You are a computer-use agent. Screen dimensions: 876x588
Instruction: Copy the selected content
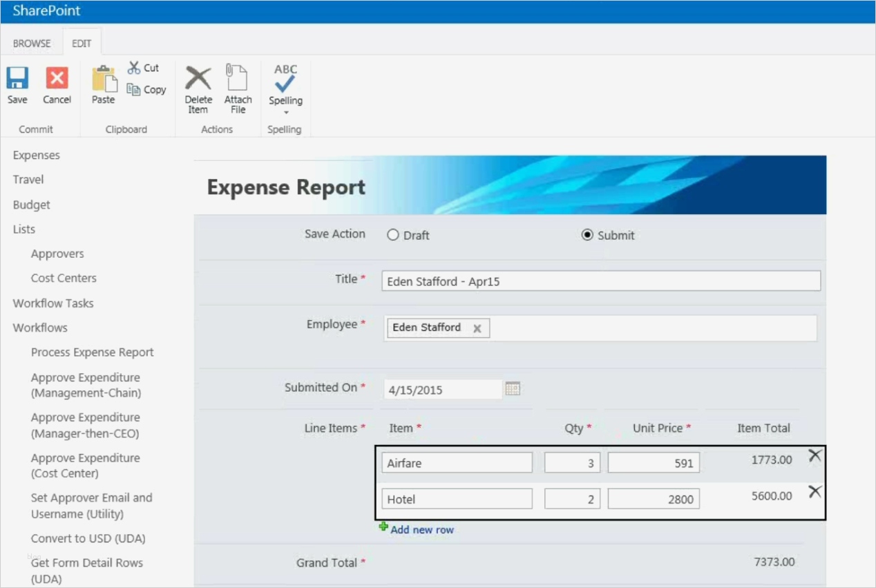[x=146, y=88]
